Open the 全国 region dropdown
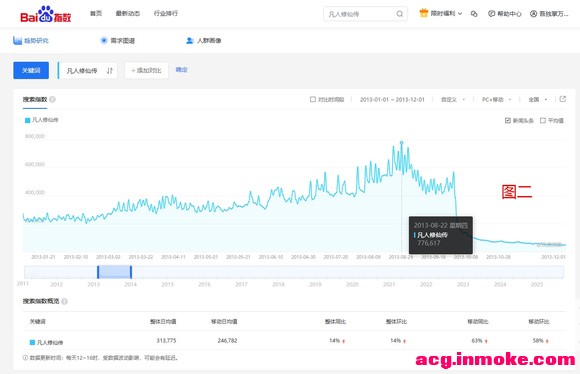The width and height of the screenshot is (580, 374). pos(537,100)
